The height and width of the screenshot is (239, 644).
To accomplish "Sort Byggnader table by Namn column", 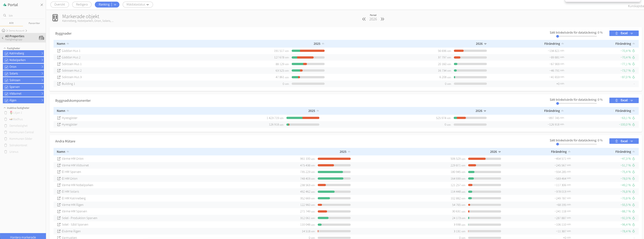I will (62, 44).
